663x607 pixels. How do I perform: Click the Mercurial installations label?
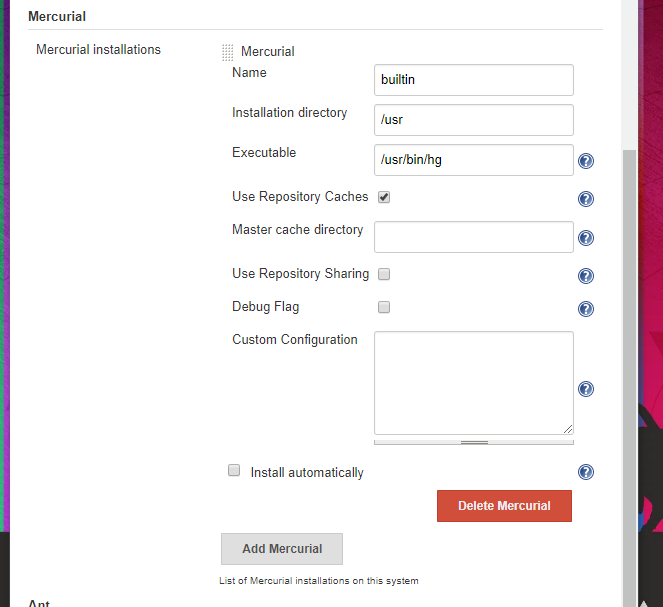(98, 49)
